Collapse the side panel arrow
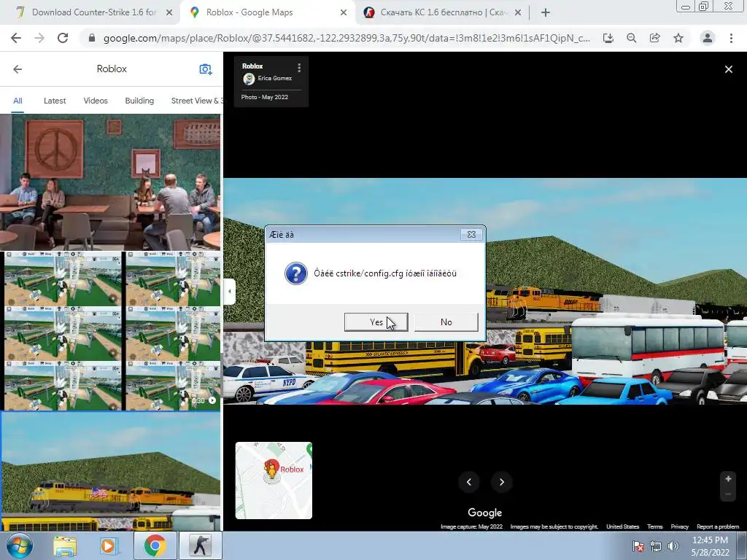The image size is (747, 560). (229, 291)
